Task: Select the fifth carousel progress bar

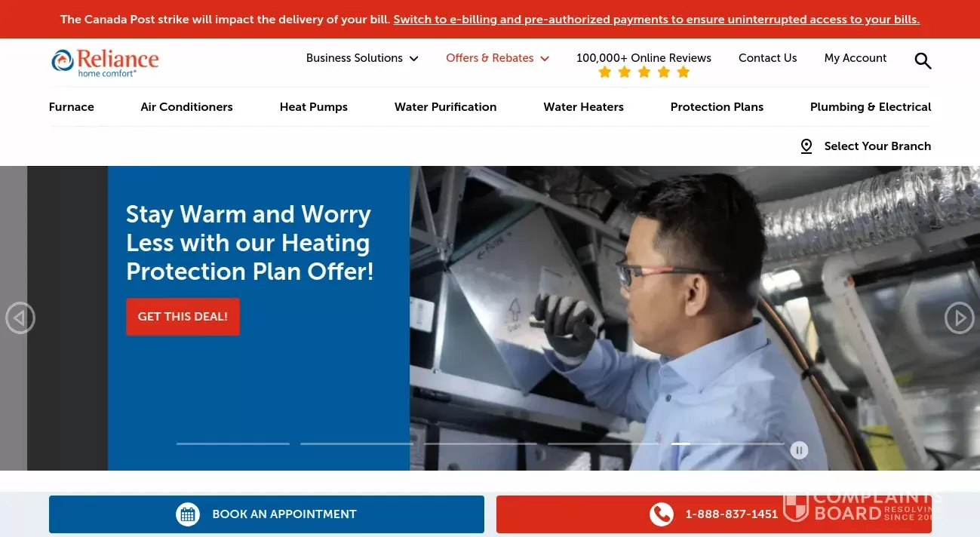Action: 728,443
